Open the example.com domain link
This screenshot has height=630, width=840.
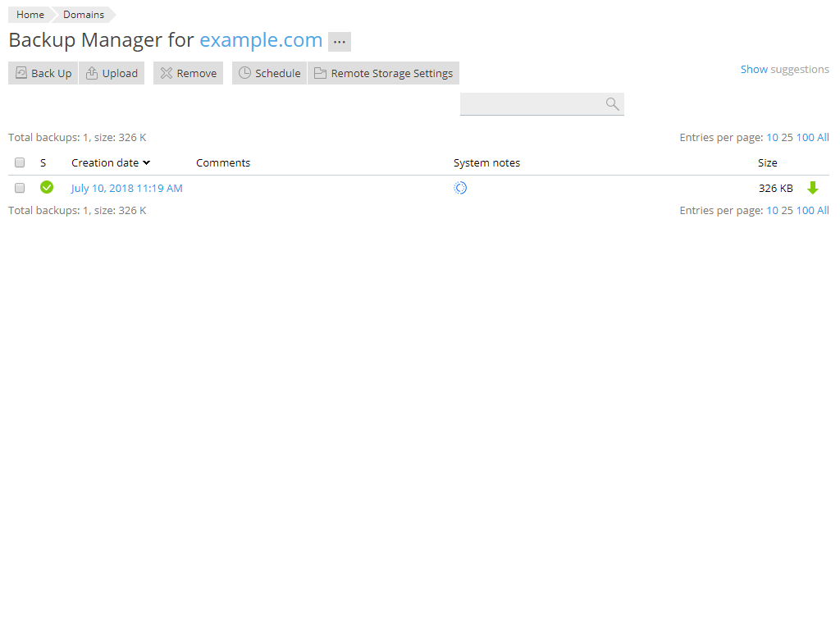coord(261,40)
